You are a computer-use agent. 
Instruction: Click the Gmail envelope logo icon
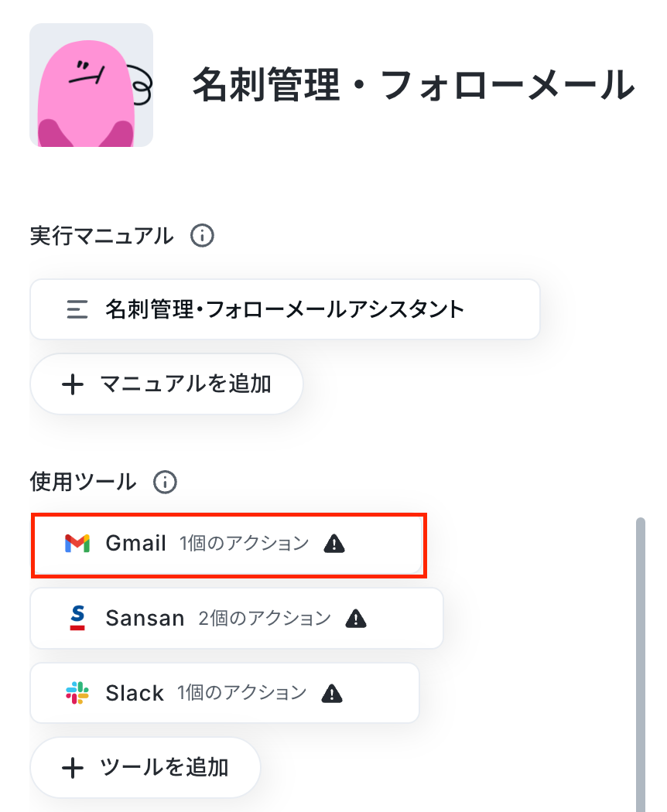click(x=77, y=543)
